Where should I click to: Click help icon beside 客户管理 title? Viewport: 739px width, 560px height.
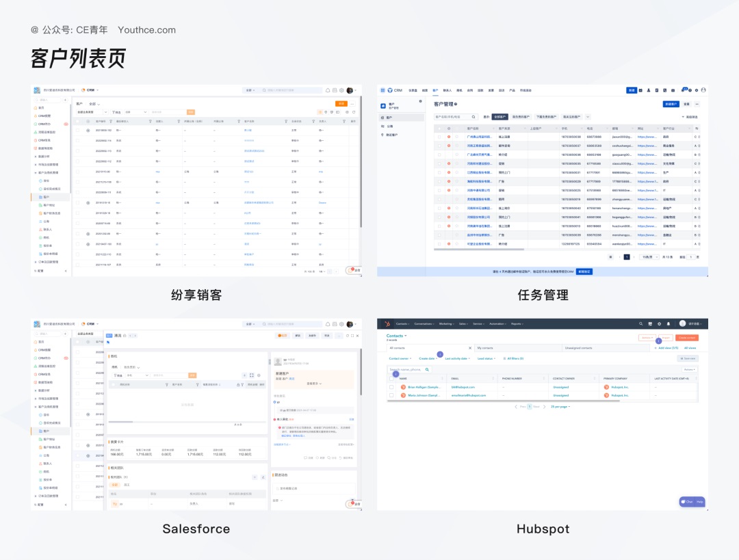(x=456, y=104)
